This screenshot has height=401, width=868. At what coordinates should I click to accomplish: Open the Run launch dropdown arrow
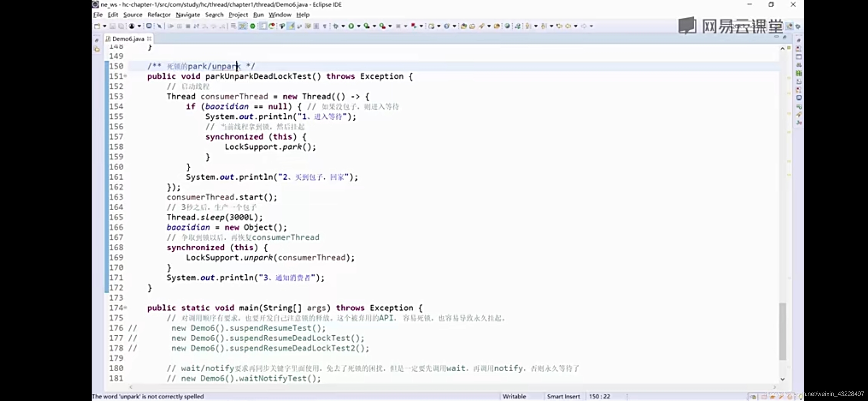click(359, 26)
